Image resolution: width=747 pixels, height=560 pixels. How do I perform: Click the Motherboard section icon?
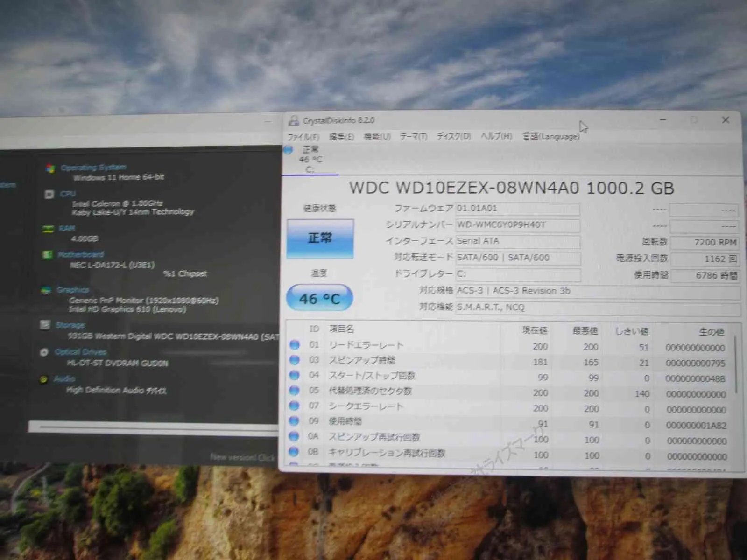[x=47, y=255]
